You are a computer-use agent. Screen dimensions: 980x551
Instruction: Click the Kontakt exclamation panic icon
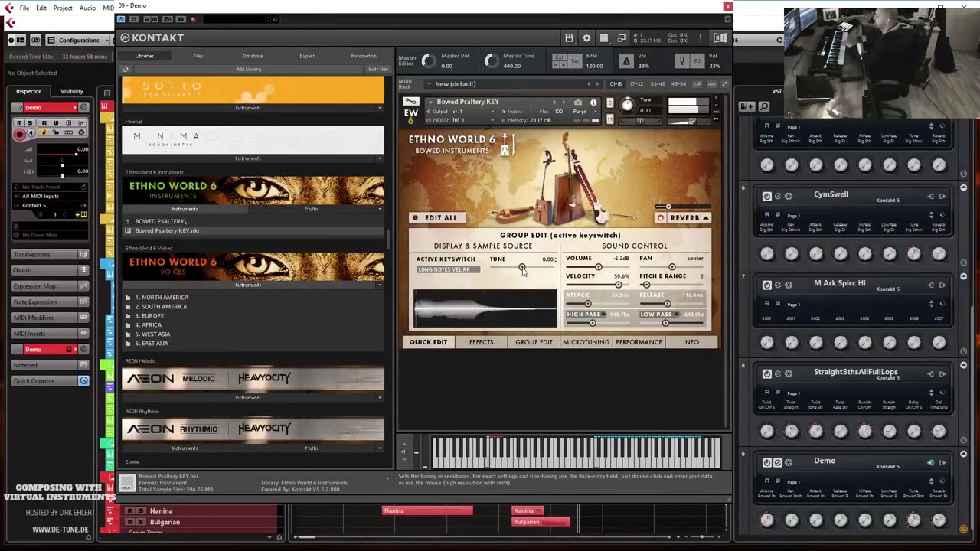point(700,38)
